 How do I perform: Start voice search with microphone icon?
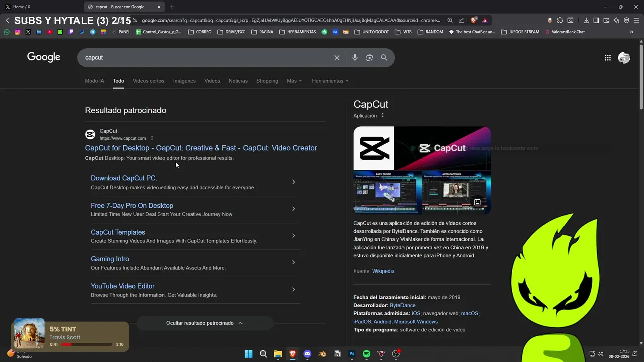(x=355, y=58)
